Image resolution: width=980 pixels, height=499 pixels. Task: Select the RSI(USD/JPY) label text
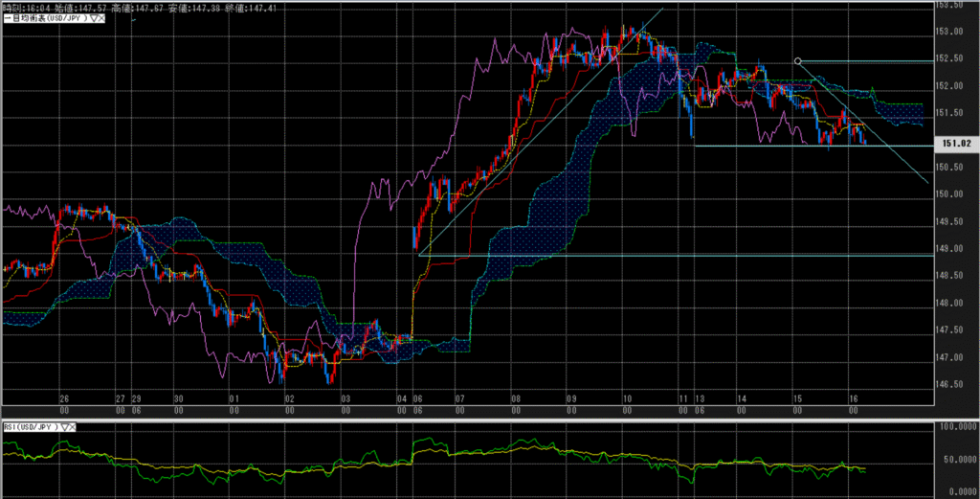point(28,426)
